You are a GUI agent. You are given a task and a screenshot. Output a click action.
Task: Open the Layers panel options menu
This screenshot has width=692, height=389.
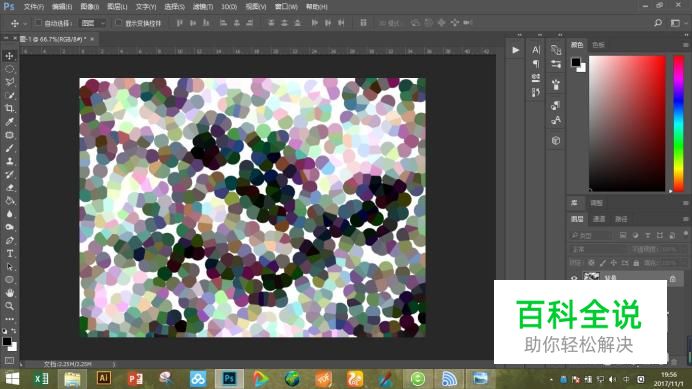pyautogui.click(x=685, y=219)
